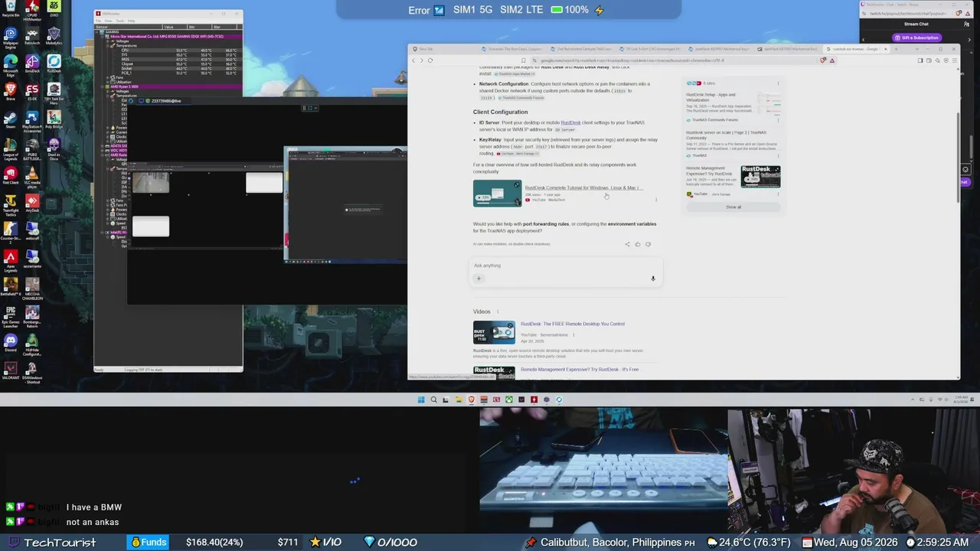Open Microsoft Edge desktop shortcut

coord(11,64)
